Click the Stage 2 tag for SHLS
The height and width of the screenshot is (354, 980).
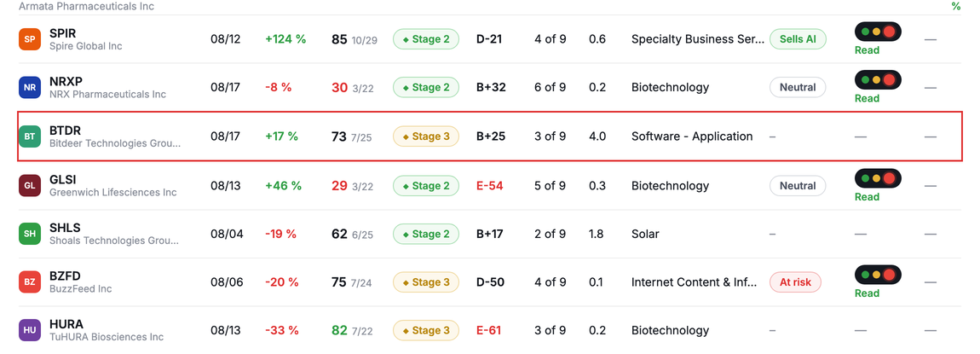pyautogui.click(x=425, y=234)
